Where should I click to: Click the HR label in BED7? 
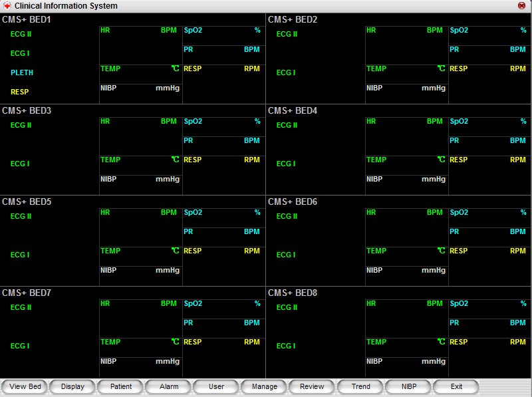pyautogui.click(x=105, y=304)
